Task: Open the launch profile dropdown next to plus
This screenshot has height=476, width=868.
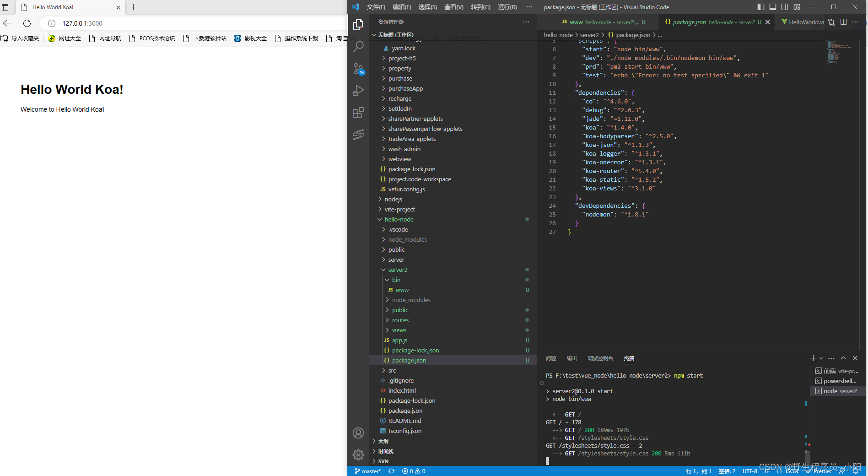Action: click(x=821, y=358)
